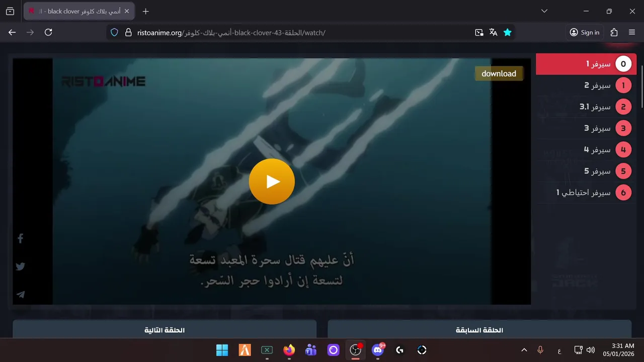The height and width of the screenshot is (362, 644).
Task: Go to previous episode الحلقة السابقة
Action: coord(479,330)
